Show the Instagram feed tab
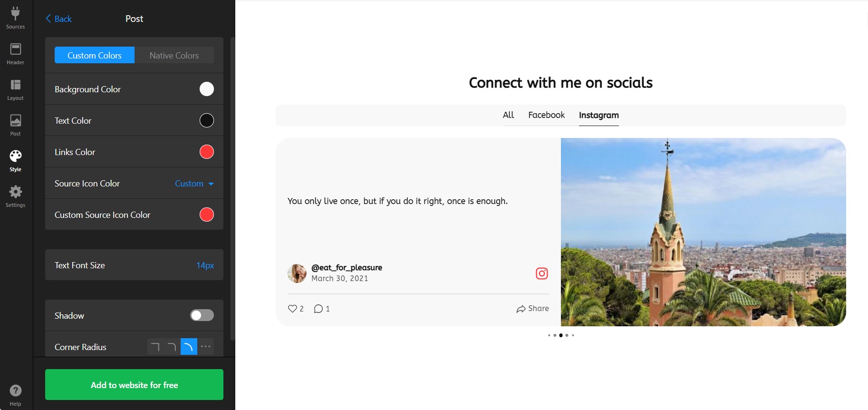The height and width of the screenshot is (410, 868). coord(598,116)
